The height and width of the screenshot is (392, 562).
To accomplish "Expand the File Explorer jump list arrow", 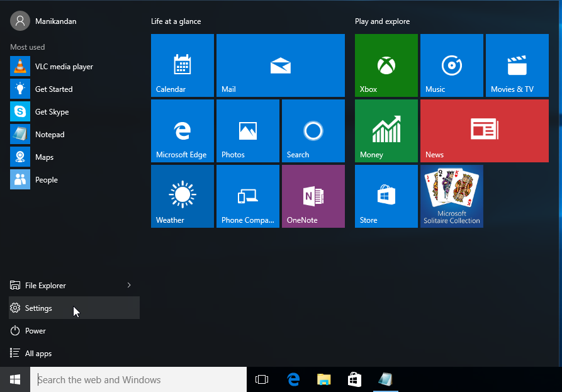I will [129, 285].
